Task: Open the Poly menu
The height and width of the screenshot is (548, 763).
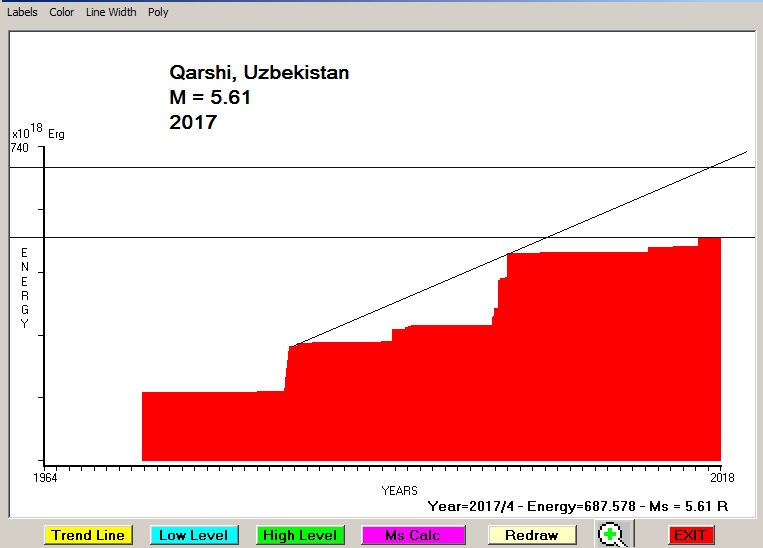Action: 158,13
